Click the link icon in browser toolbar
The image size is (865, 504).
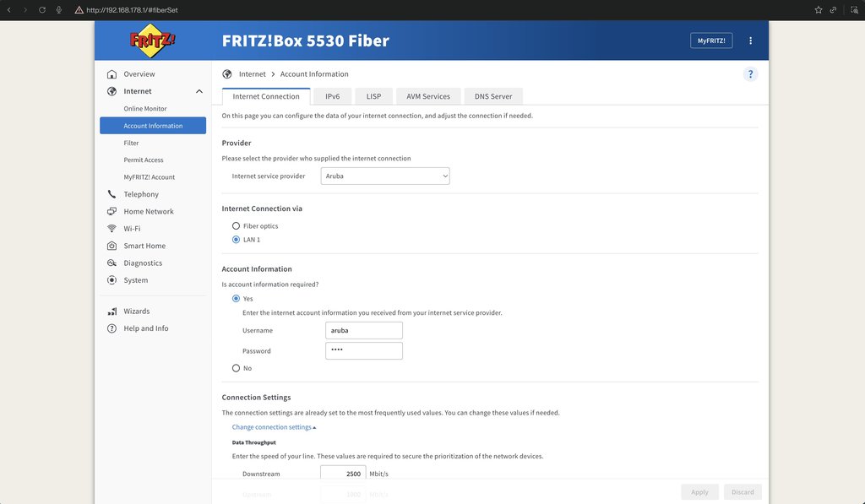pos(833,10)
